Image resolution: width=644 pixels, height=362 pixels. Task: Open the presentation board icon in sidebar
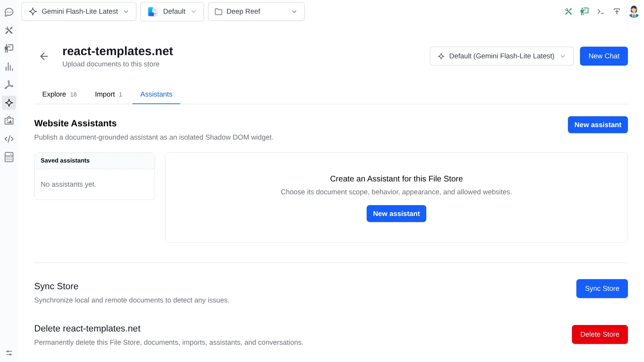9,48
